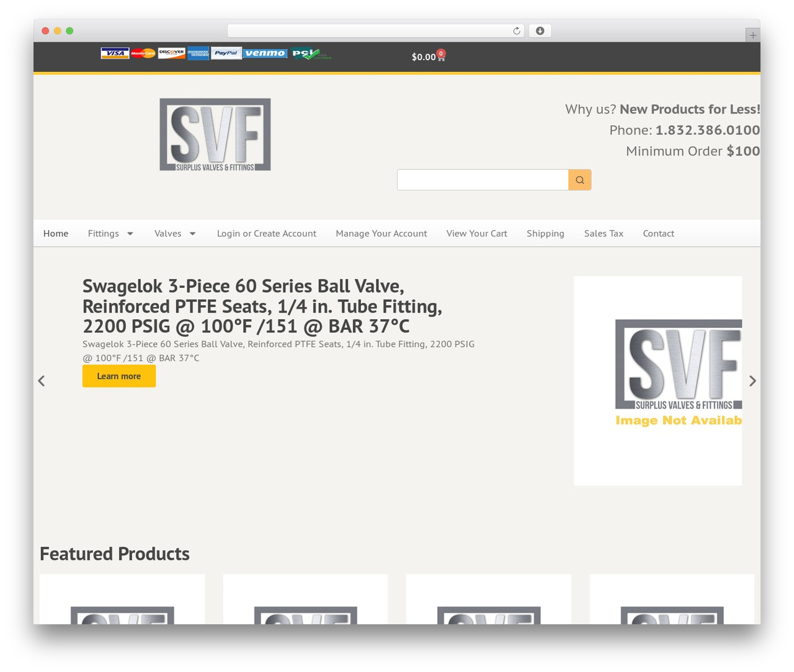Click the phone number 1.832.386.0100
Image resolution: width=794 pixels, height=672 pixels.
click(x=708, y=130)
